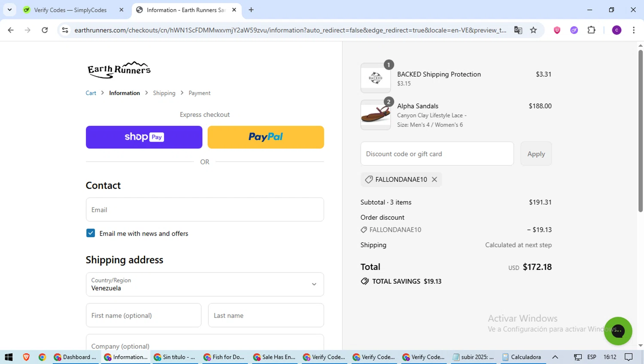The width and height of the screenshot is (644, 364).
Task: Change ESP keyboard language
Action: pos(592,357)
